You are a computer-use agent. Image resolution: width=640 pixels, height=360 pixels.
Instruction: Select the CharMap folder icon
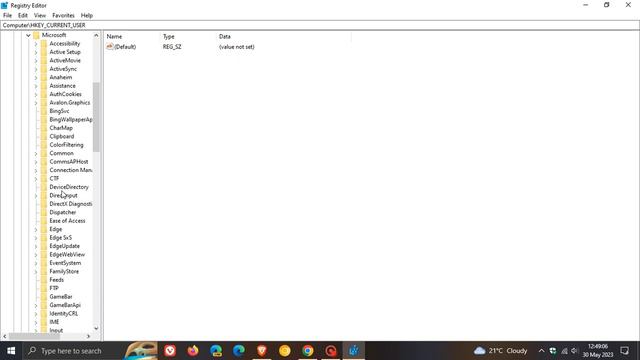pyautogui.click(x=44, y=128)
